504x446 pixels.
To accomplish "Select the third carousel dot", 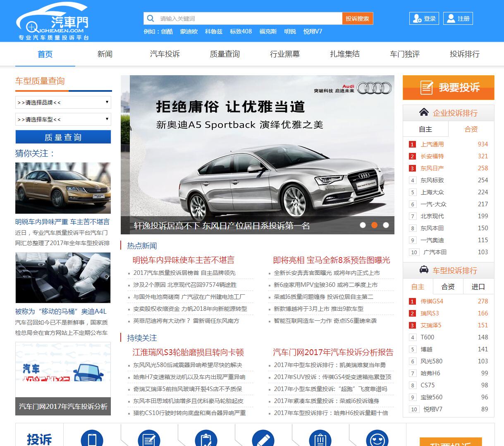I will coord(386,225).
